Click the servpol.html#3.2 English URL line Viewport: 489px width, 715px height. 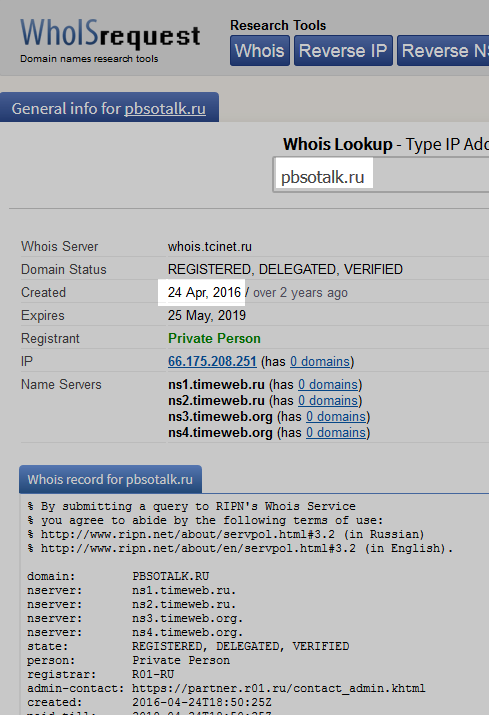coord(240,548)
